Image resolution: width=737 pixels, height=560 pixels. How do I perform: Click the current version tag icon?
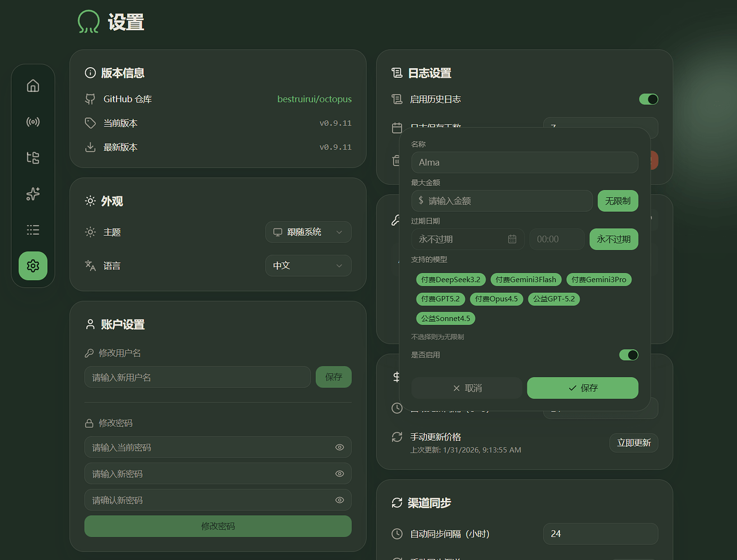tap(90, 123)
